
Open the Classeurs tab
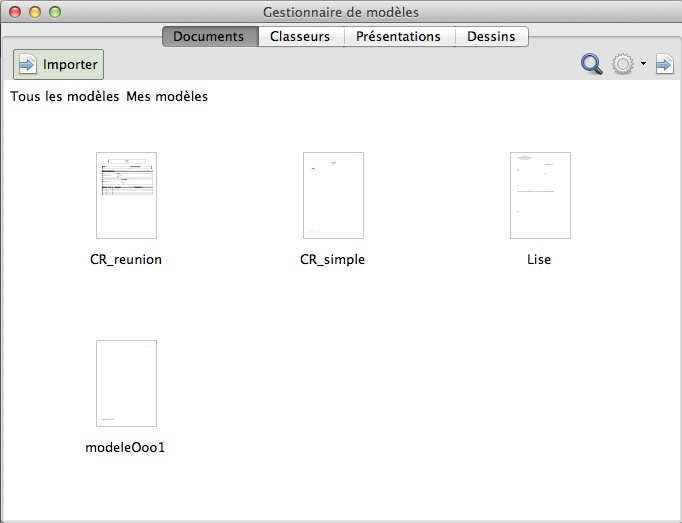pos(301,37)
